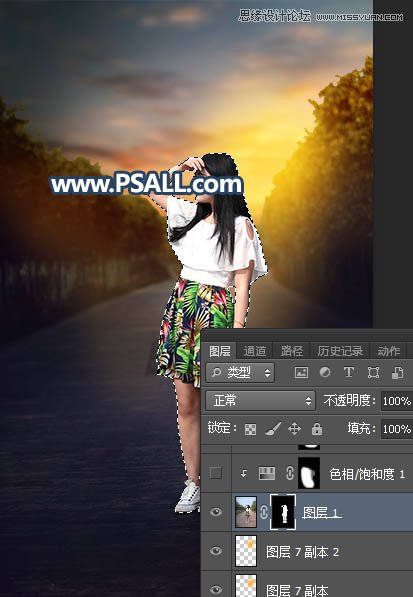Lock all with padlock icon

tap(317, 429)
